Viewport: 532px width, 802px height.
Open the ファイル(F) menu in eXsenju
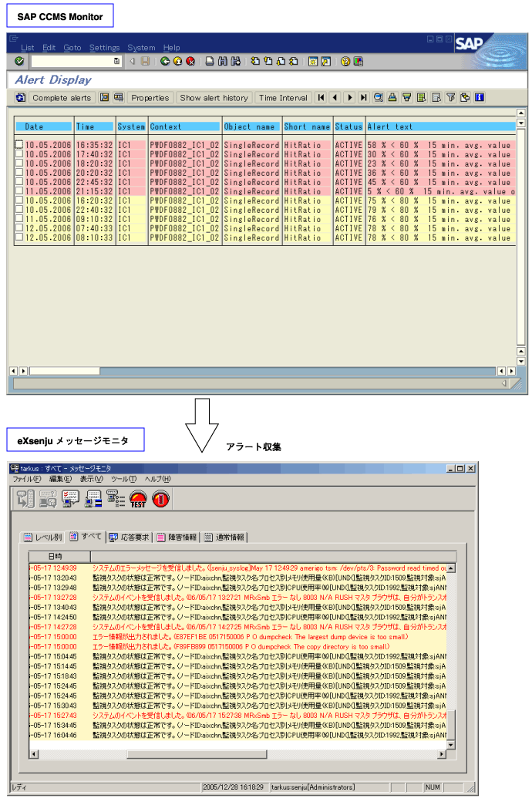point(26,479)
